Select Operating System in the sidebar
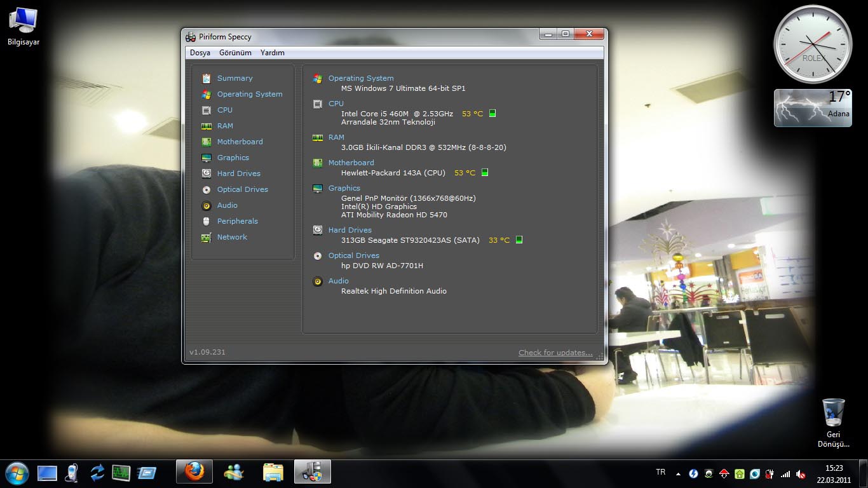Screen dimensions: 868x488 click(250, 94)
